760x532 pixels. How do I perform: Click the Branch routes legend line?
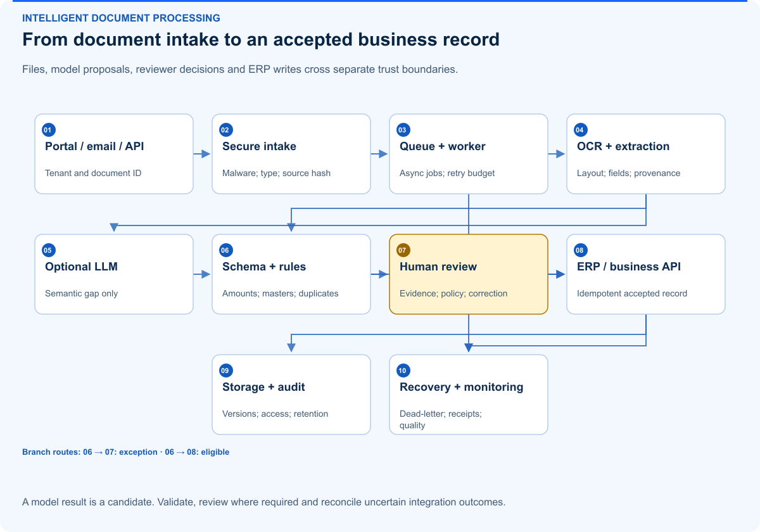126,452
